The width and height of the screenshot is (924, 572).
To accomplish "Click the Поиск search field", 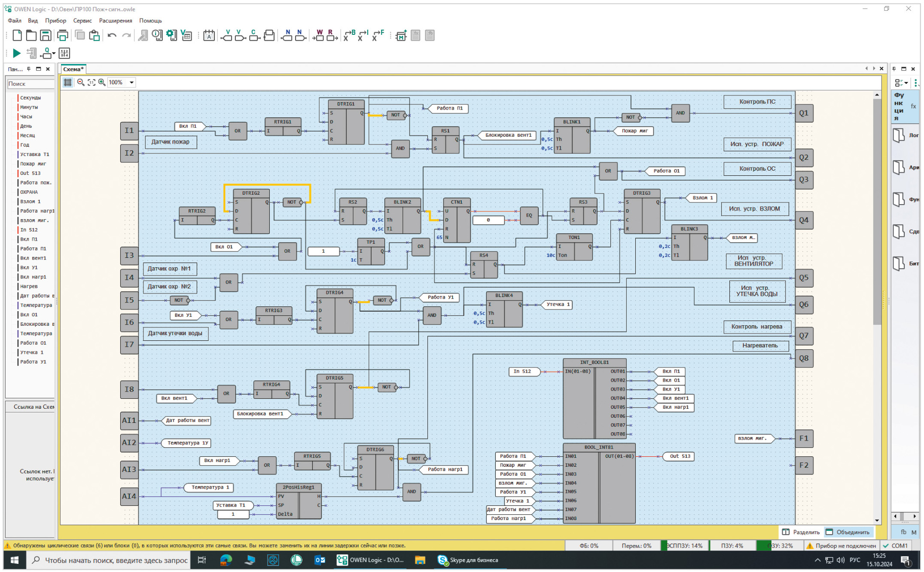I will (30, 84).
